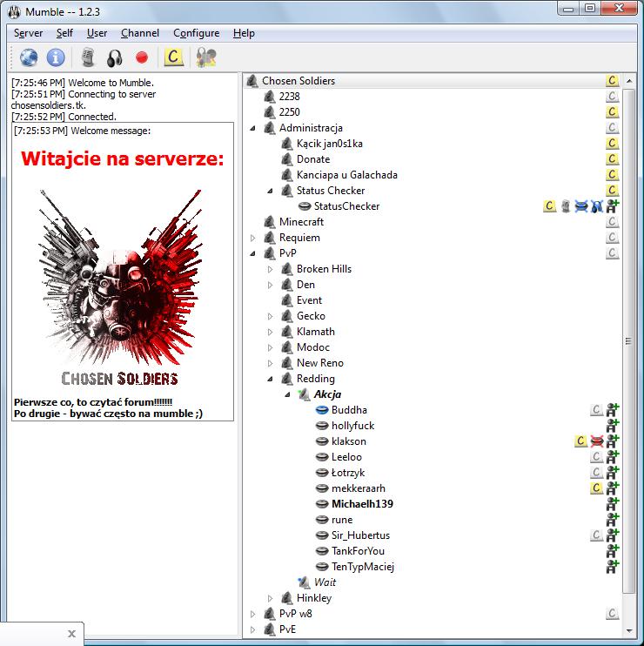Click StatusChecker's authenticated user icon

click(x=613, y=205)
